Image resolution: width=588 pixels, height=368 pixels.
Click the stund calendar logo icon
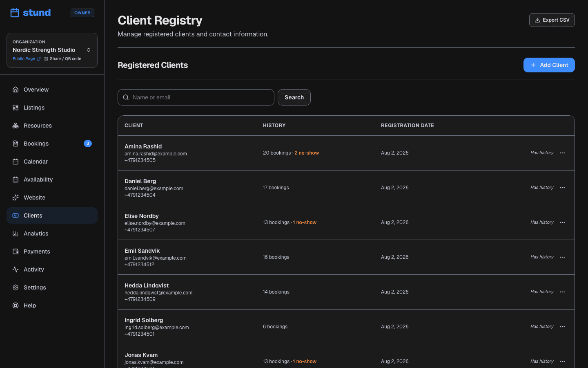15,13
